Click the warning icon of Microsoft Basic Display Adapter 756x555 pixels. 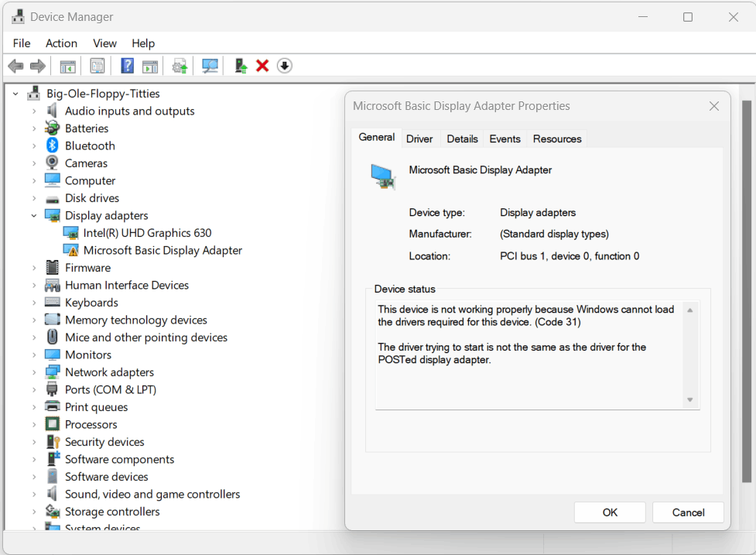click(71, 250)
